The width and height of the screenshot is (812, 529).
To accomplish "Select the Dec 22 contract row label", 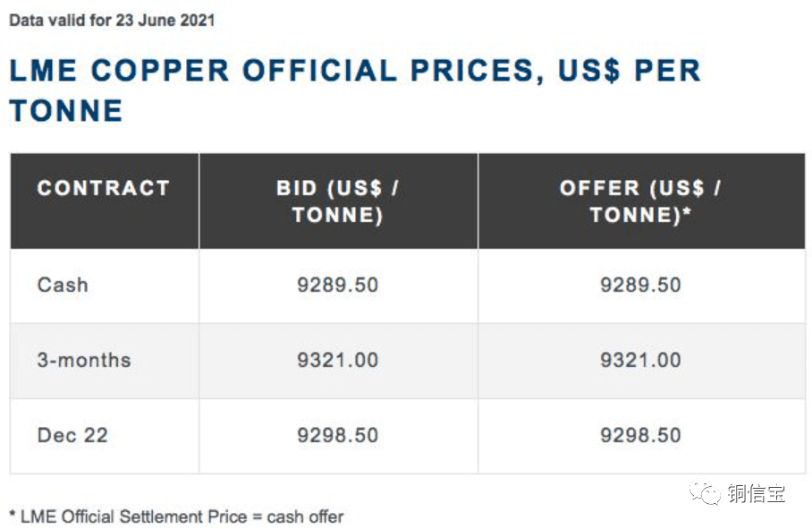I will 72,435.
